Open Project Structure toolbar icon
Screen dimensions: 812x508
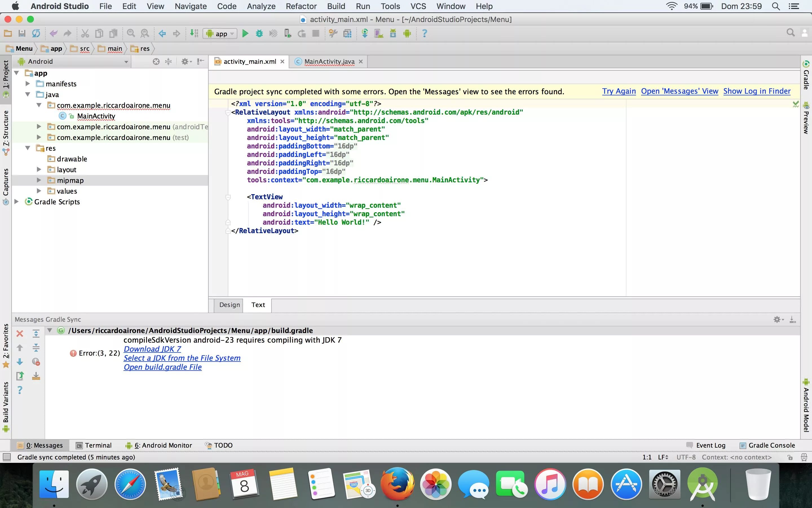point(333,33)
